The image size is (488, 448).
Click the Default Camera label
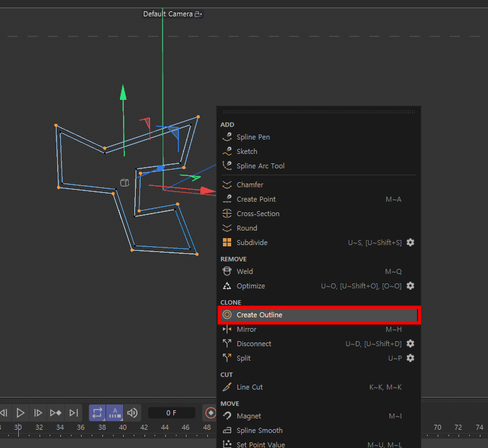click(x=168, y=14)
